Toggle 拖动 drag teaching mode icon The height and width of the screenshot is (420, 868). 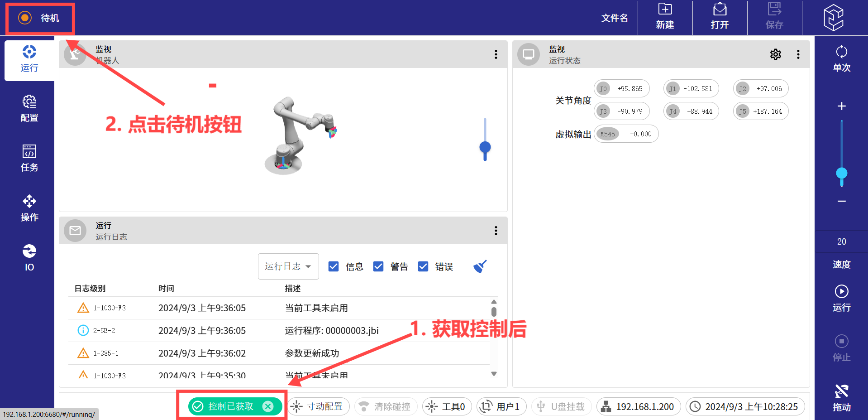pos(841,397)
